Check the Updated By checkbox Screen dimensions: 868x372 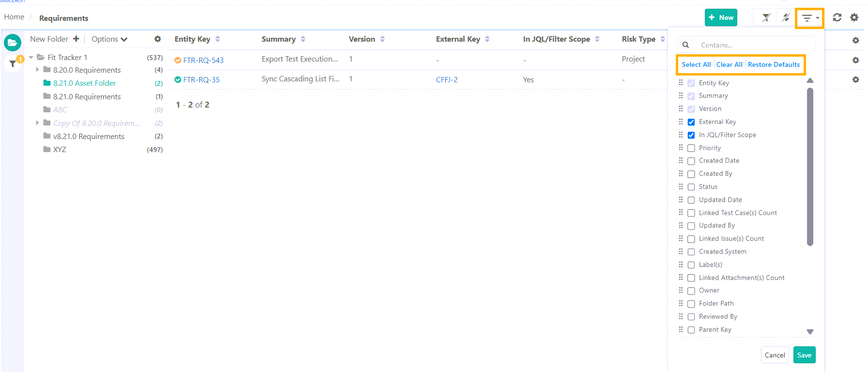pyautogui.click(x=691, y=226)
